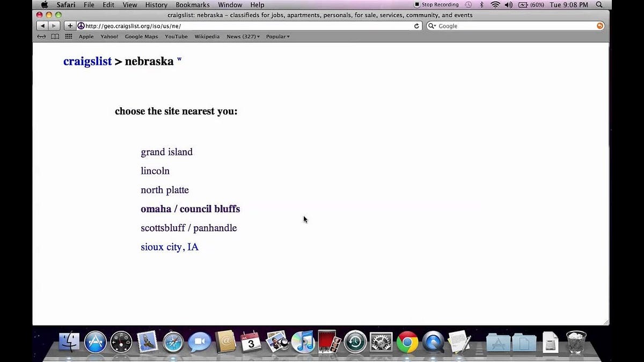Open Reading List glasses icon
The height and width of the screenshot is (362, 644).
(41, 36)
